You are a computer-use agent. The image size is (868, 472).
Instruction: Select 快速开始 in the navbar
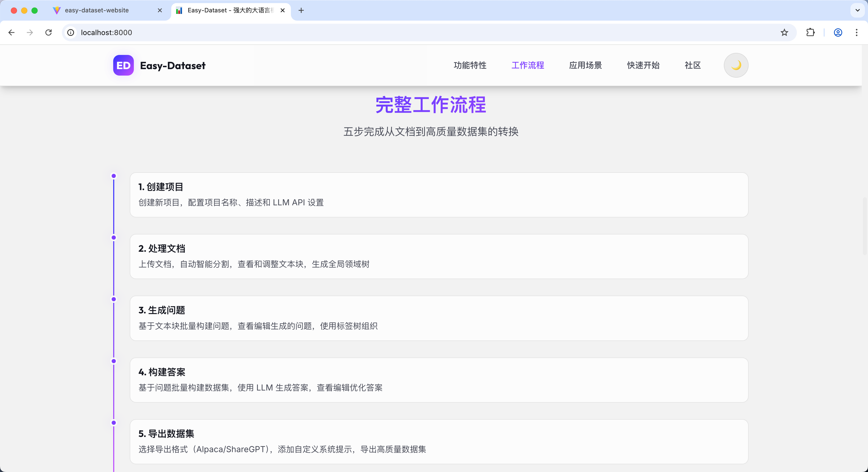click(643, 65)
